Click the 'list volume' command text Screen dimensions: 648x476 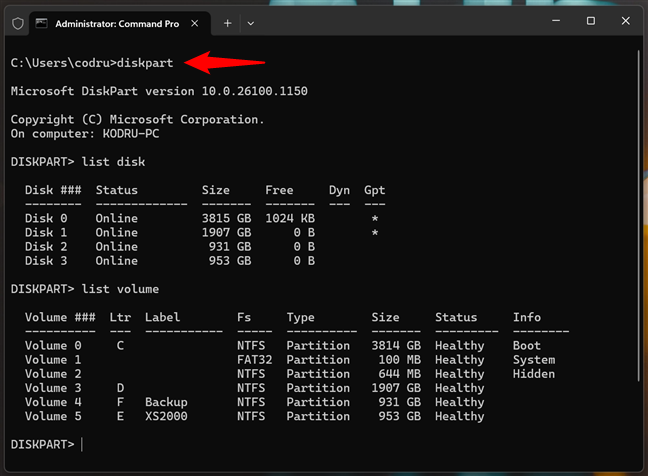[124, 289]
